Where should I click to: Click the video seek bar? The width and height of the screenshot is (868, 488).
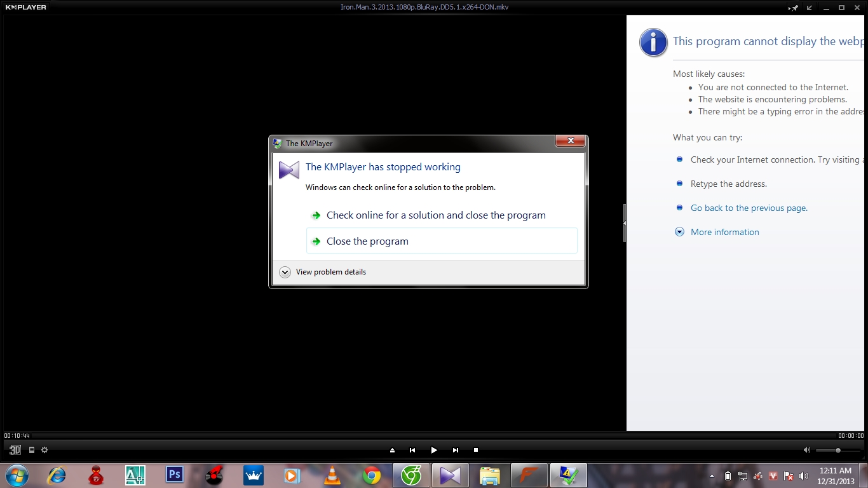click(434, 435)
